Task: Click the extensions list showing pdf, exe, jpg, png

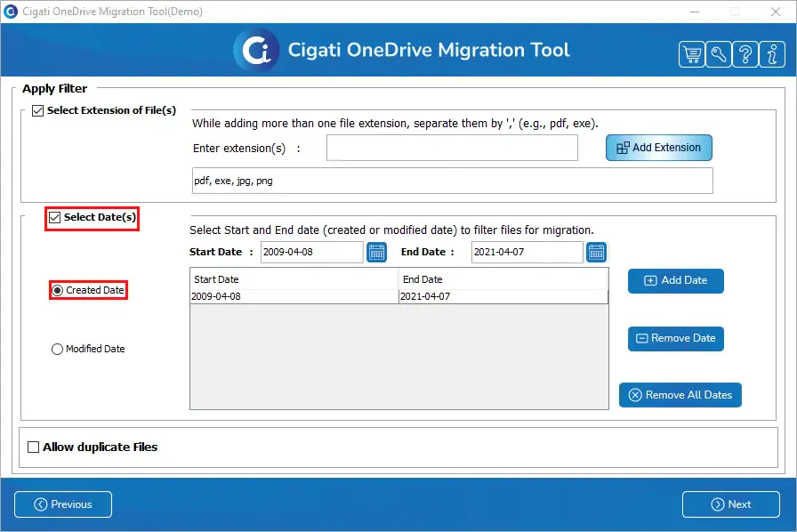Action: [x=453, y=181]
